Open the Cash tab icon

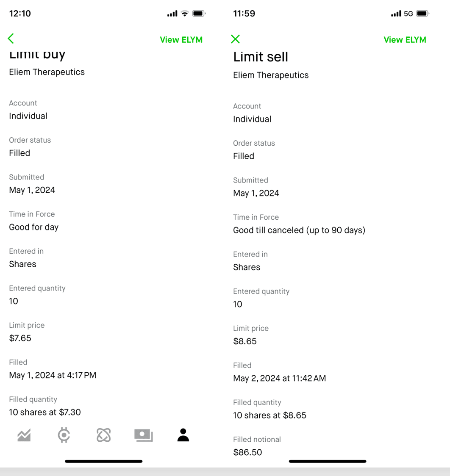pos(143,435)
